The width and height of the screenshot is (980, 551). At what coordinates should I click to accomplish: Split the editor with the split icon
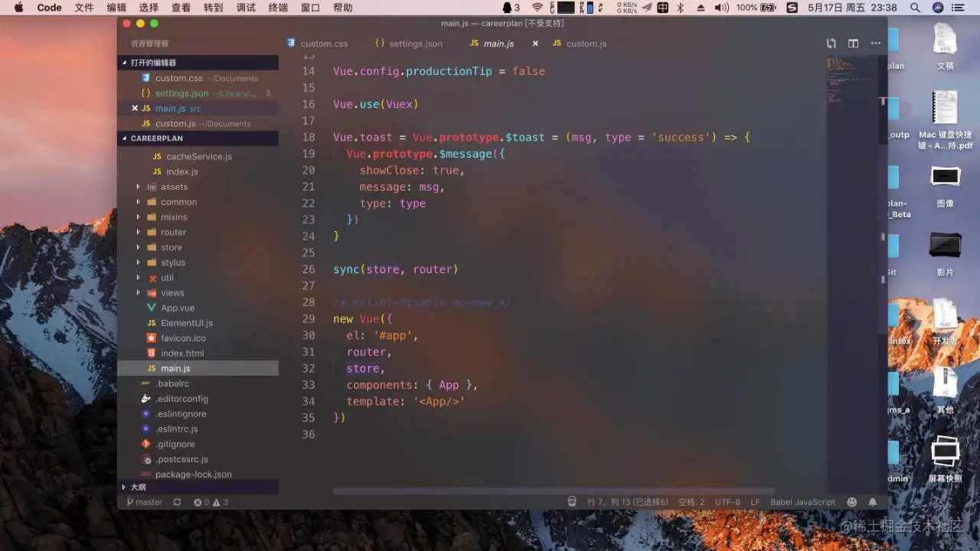(853, 44)
